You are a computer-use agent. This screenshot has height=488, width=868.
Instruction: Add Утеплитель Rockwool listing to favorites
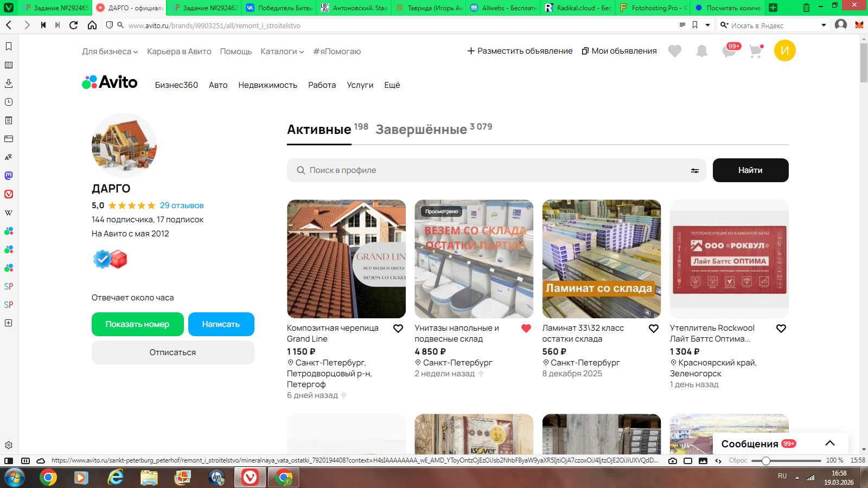click(781, 329)
